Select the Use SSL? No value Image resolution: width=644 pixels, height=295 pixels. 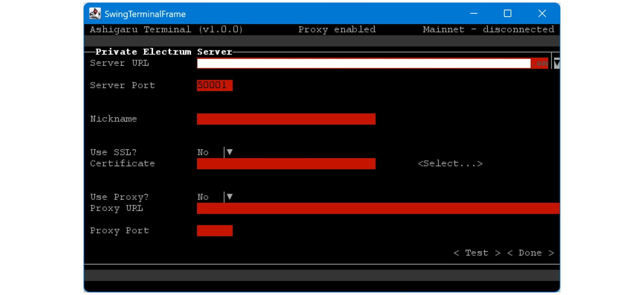point(203,152)
